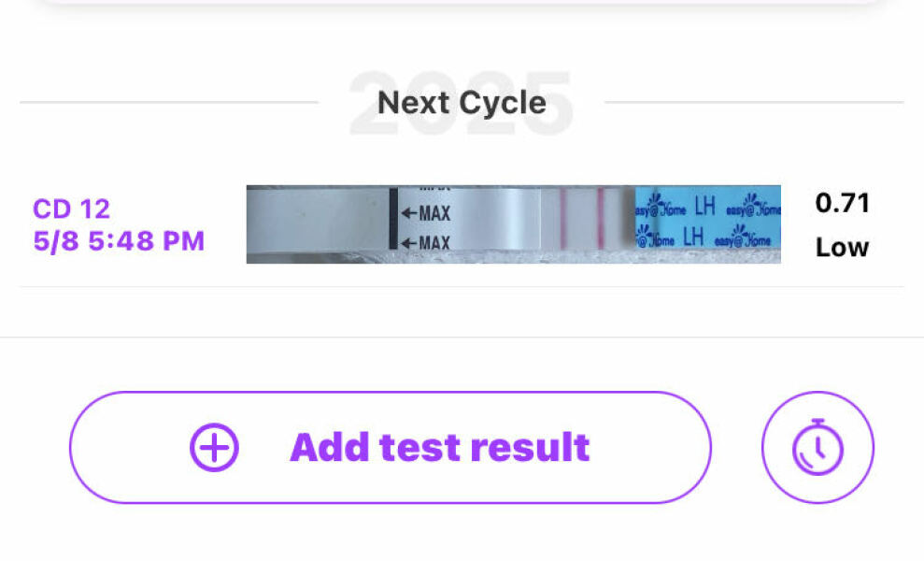Tap the blue easy@Home LH handle
This screenshot has width=924, height=561.
pyautogui.click(x=707, y=224)
